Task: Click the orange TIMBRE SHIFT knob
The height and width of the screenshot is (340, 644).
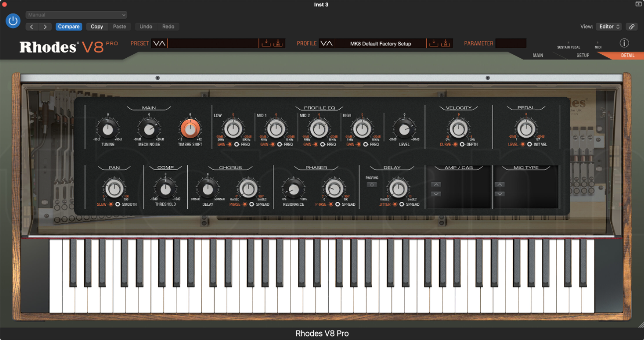Action: click(189, 129)
